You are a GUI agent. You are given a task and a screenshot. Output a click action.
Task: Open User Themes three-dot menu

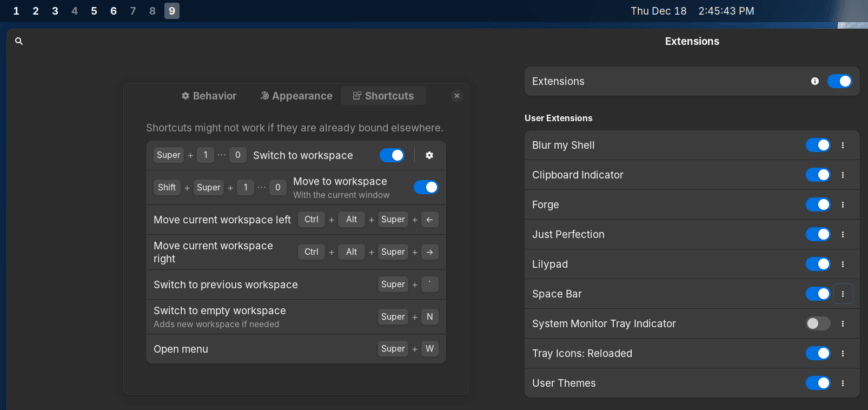(843, 383)
